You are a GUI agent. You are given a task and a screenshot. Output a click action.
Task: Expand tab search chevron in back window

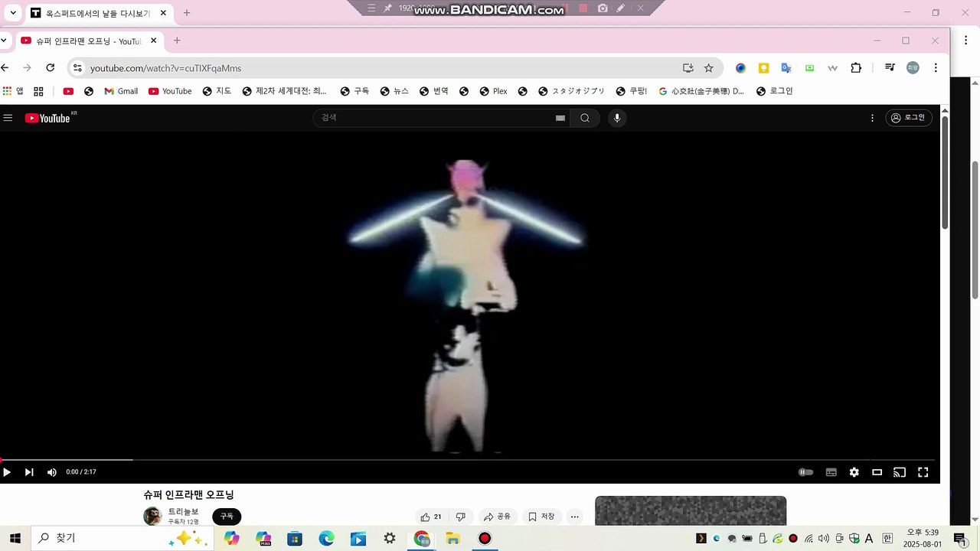point(13,13)
